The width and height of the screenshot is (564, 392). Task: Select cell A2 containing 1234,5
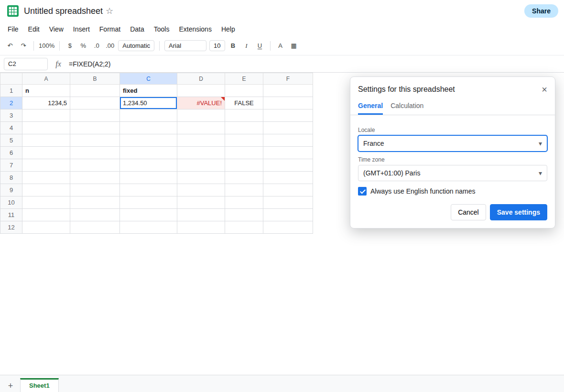point(46,103)
